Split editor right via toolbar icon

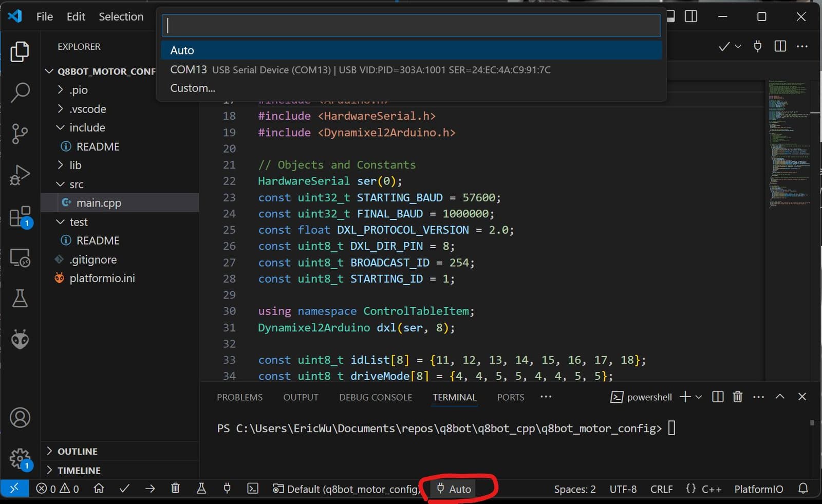(780, 46)
